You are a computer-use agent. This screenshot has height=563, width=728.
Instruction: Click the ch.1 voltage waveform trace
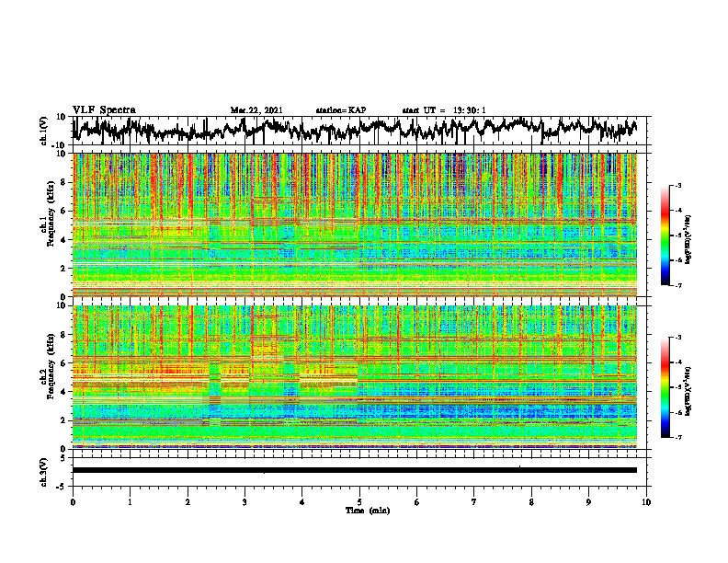click(x=355, y=130)
